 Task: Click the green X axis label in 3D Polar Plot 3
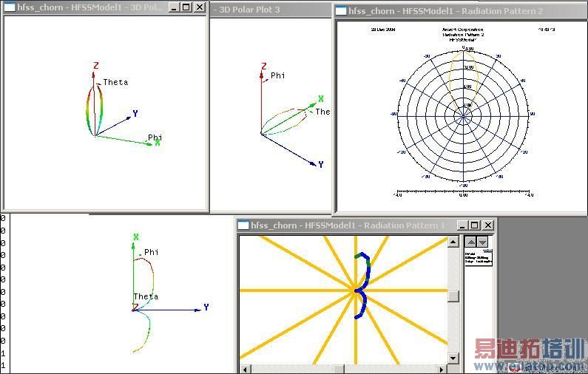coord(321,98)
